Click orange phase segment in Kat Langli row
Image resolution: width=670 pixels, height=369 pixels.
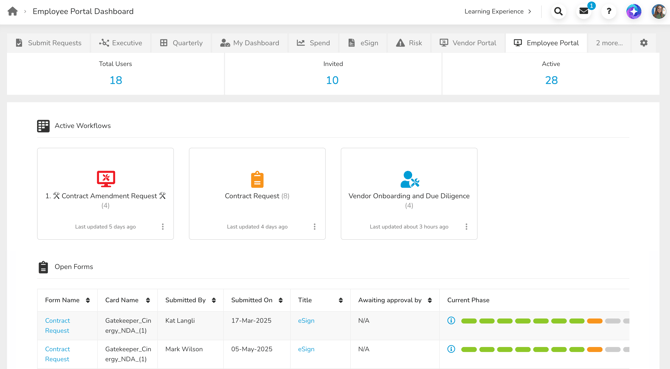click(595, 321)
